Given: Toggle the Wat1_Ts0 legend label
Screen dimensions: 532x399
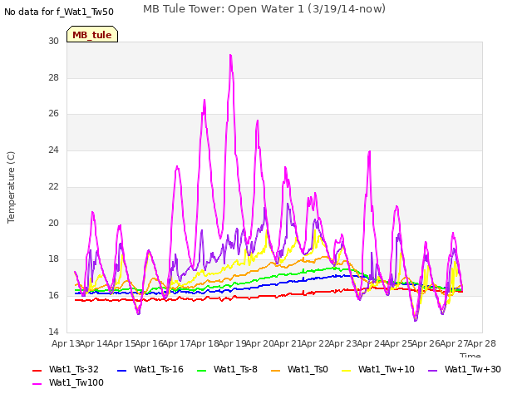Looking at the screenshot, I should click(308, 369).
